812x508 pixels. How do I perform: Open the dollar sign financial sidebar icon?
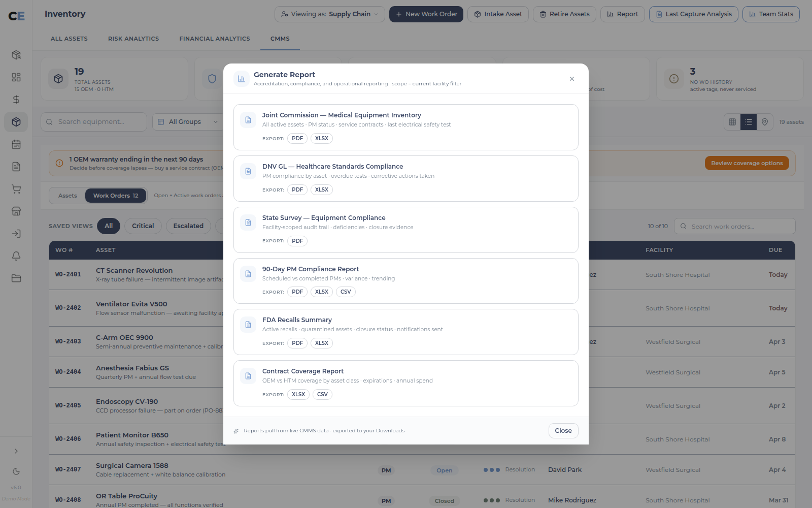point(16,100)
